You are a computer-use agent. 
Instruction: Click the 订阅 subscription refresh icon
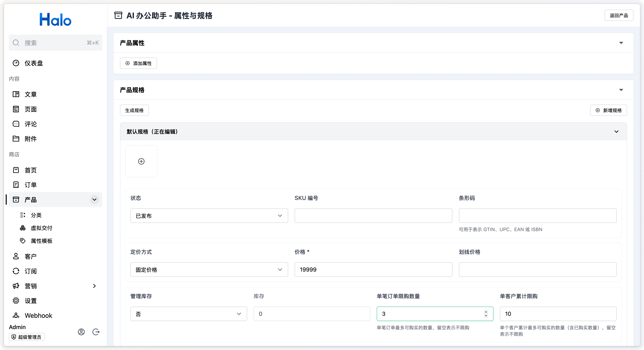[x=16, y=271]
